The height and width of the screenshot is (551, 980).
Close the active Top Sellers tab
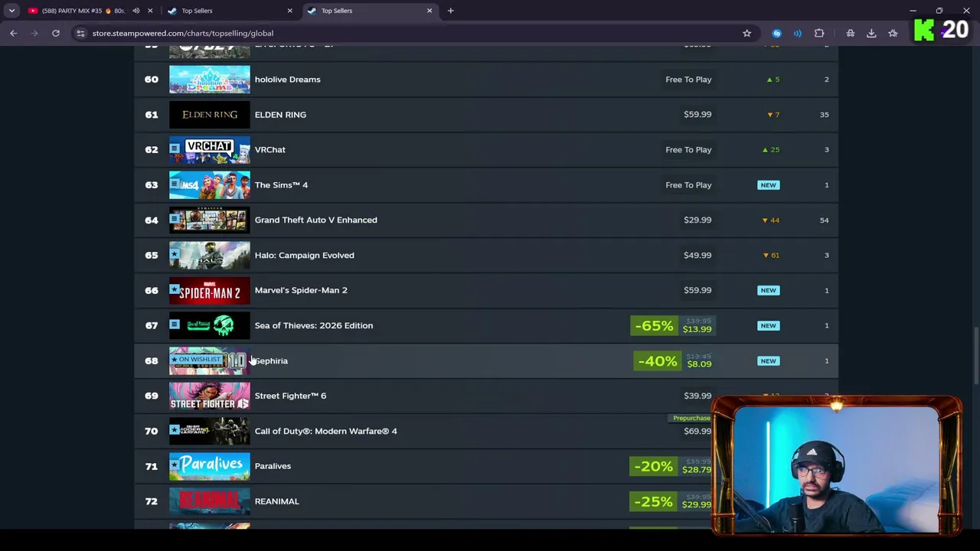430,11
